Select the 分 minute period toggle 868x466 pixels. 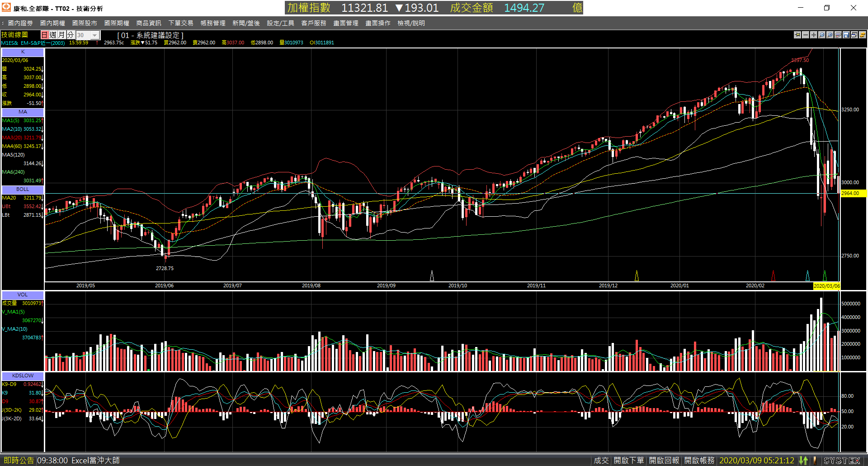pos(70,35)
